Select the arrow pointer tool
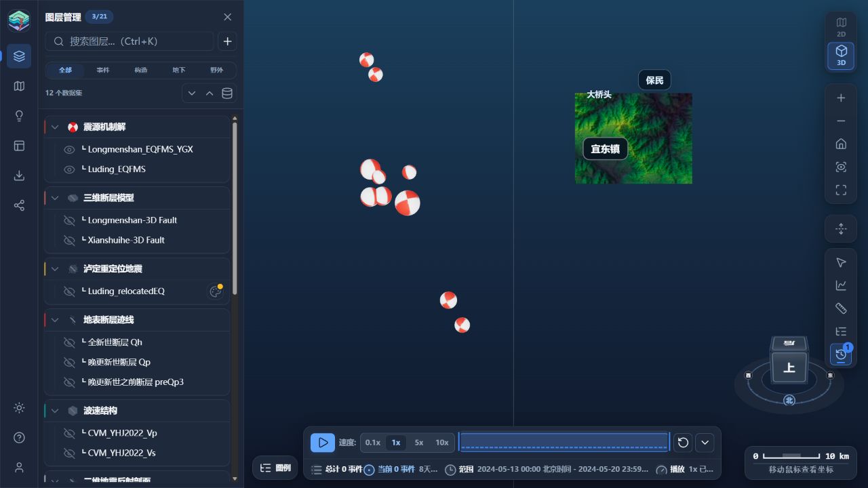868x488 pixels. pos(841,262)
